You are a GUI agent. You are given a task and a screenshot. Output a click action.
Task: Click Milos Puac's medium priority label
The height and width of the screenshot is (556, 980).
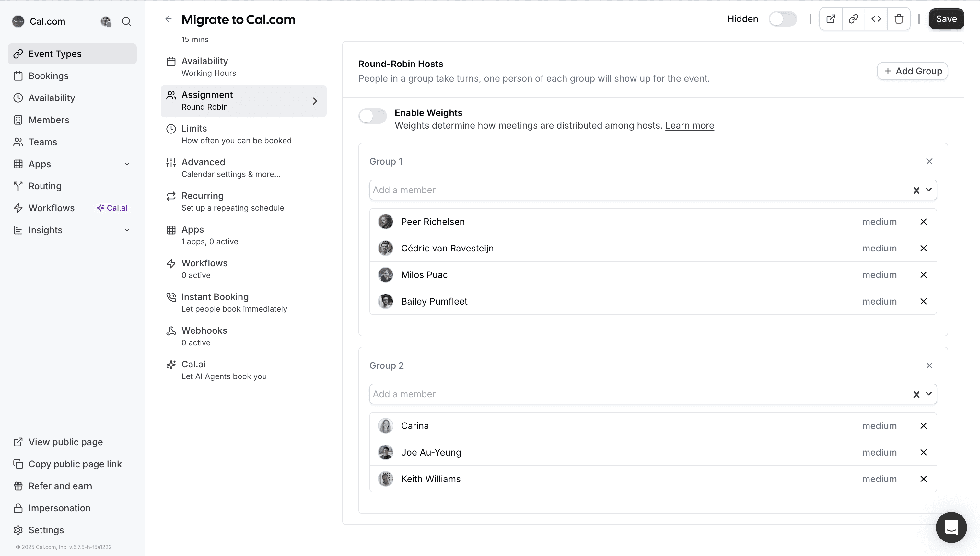[x=879, y=275]
